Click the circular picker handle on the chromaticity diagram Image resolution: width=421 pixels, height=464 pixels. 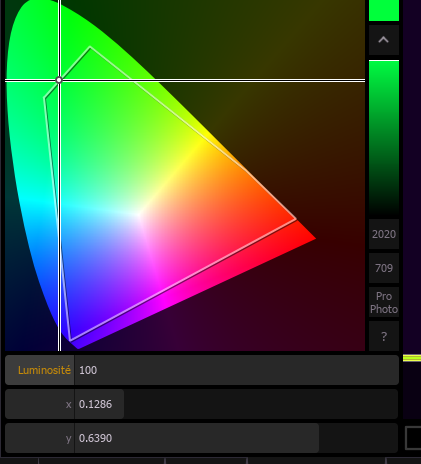tap(59, 80)
